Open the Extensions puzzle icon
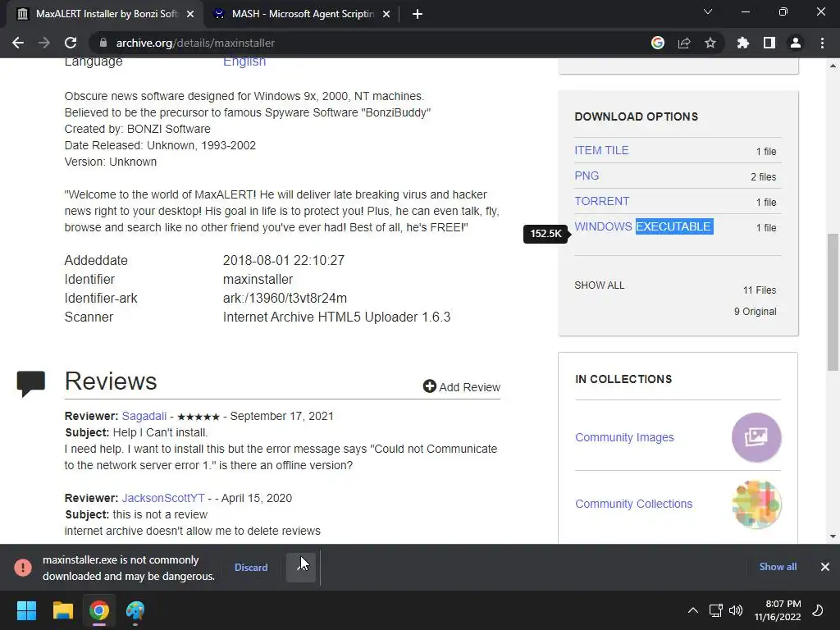840x630 pixels. point(743,43)
